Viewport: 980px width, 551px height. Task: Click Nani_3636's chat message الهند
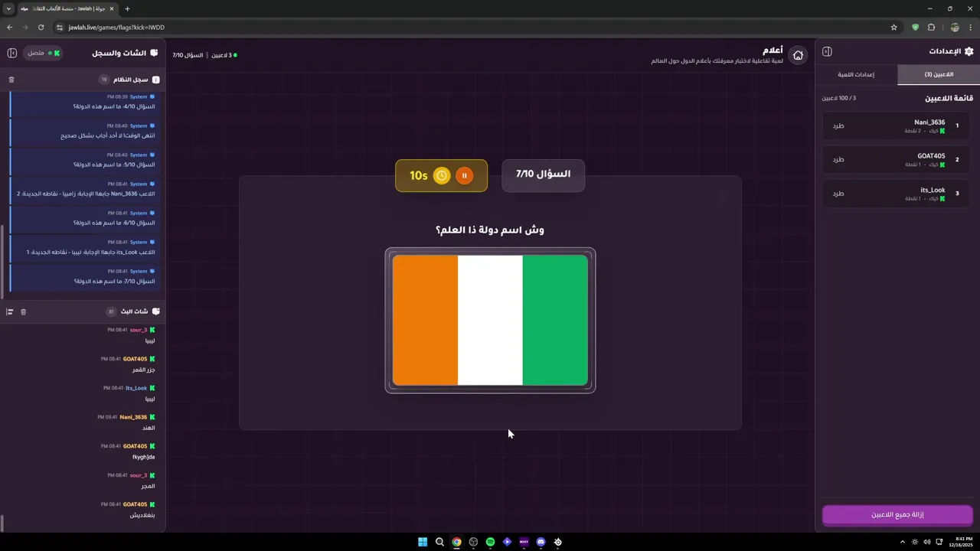coord(149,428)
